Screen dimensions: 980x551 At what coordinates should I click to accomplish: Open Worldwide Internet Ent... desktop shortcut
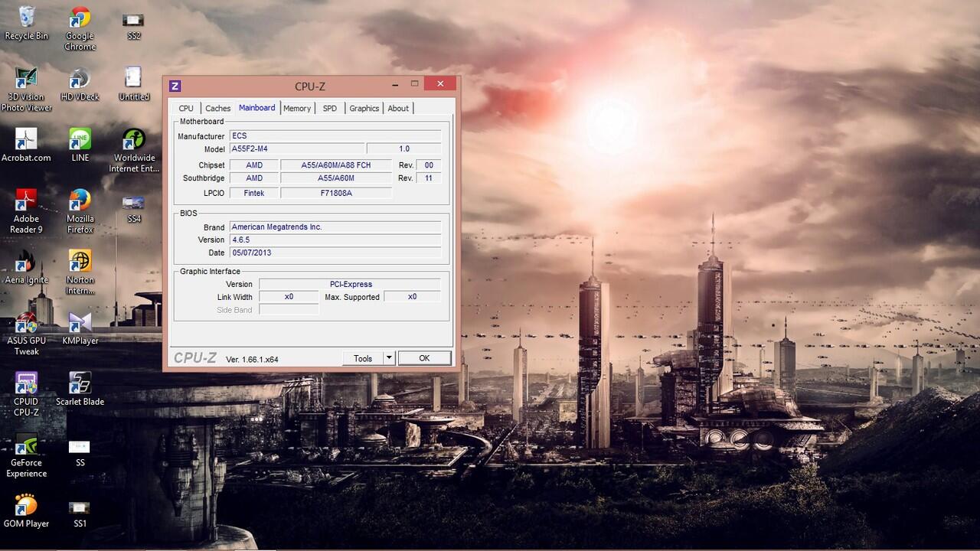pos(134,151)
